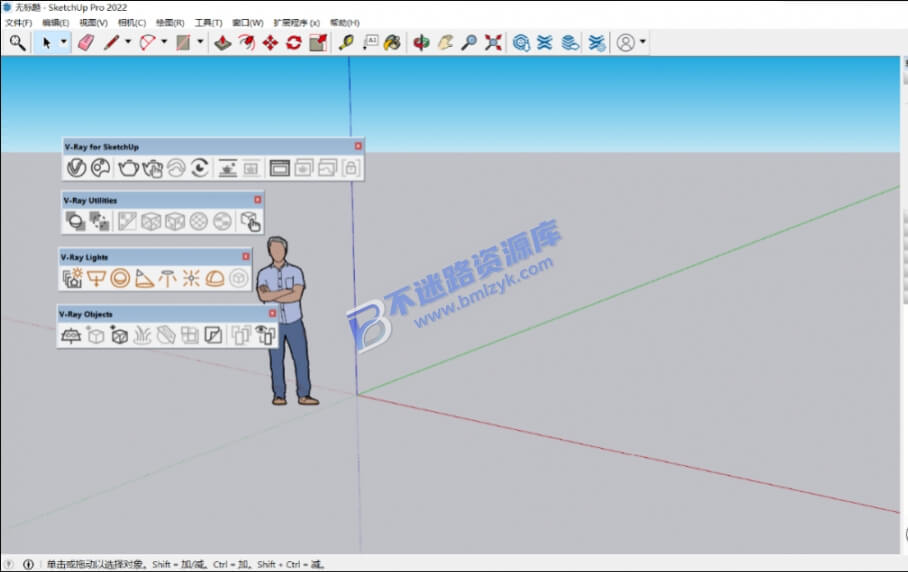
Task: Open the 相机(C) menu
Action: pos(132,23)
